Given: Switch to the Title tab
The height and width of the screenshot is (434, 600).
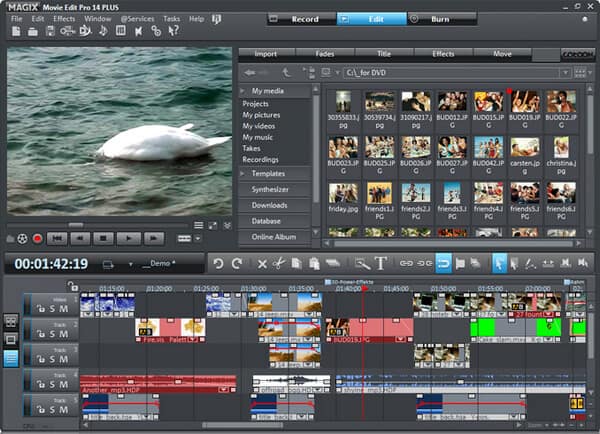Looking at the screenshot, I should tap(384, 54).
